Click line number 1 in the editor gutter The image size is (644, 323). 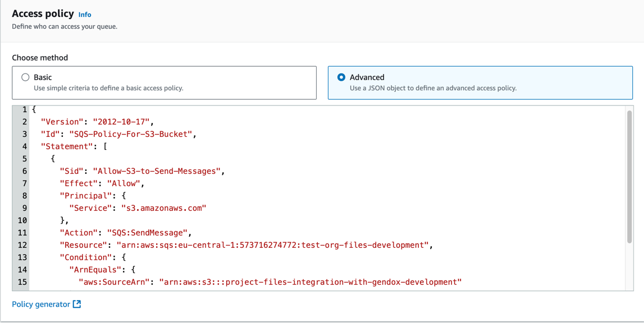(x=24, y=109)
